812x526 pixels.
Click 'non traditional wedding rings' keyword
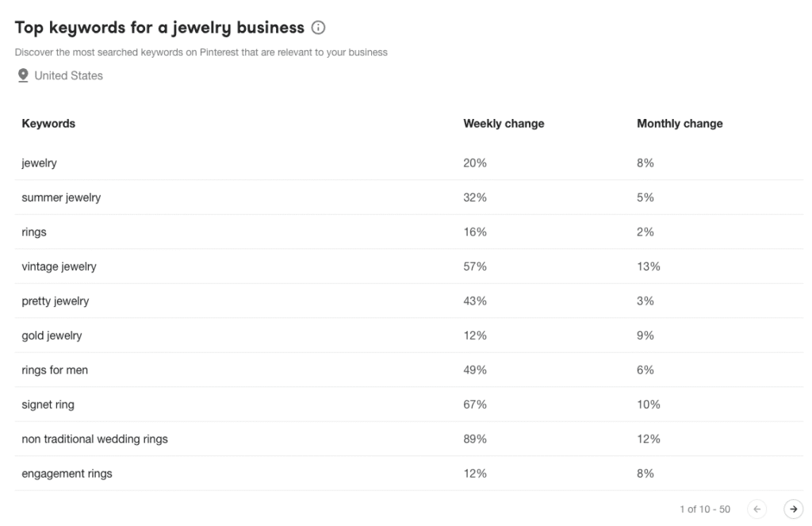[x=94, y=439]
